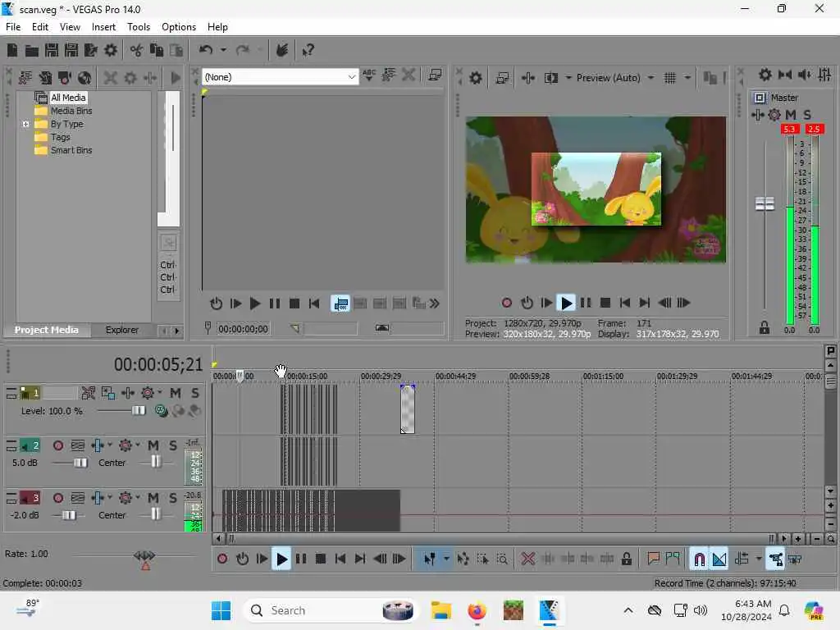840x630 pixels.
Task: Open the File menu
Action: 13,27
